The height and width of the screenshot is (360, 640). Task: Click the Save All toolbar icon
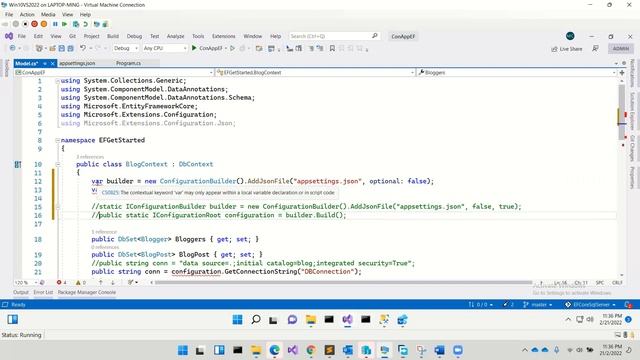[x=71, y=48]
